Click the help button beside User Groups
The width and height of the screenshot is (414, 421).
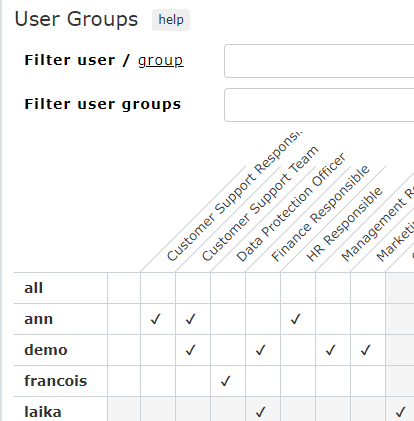coord(171,20)
